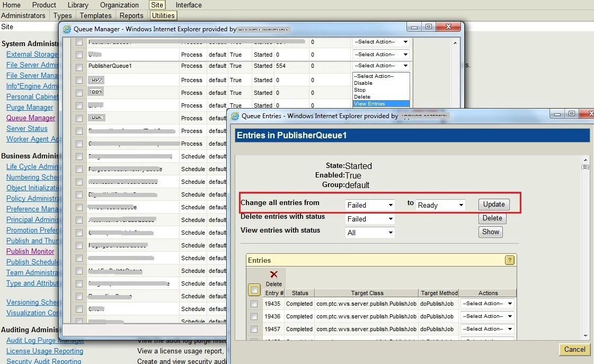The image size is (594, 364).
Task: Check the box for entry 19436
Action: [x=254, y=316]
